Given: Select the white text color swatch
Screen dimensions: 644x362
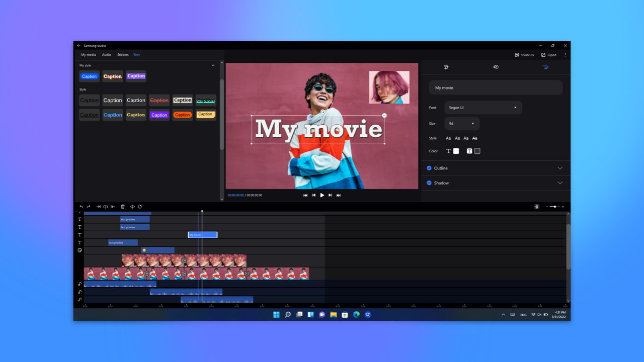Looking at the screenshot, I should (x=456, y=151).
